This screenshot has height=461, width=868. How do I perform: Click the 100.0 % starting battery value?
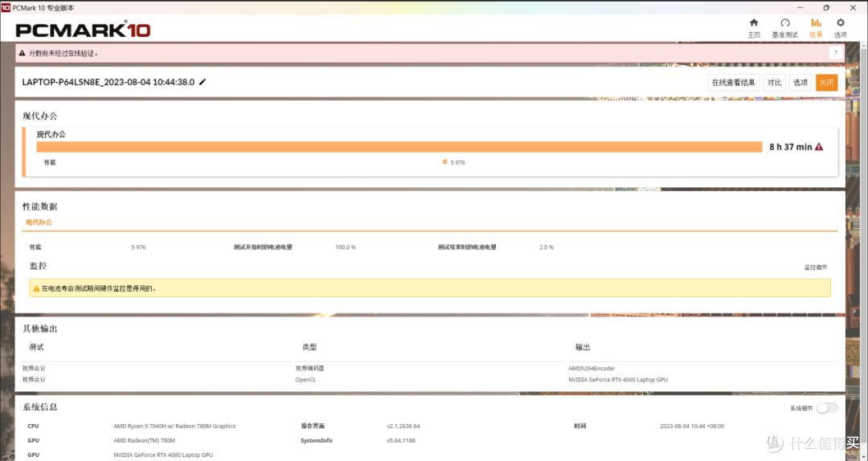point(346,247)
